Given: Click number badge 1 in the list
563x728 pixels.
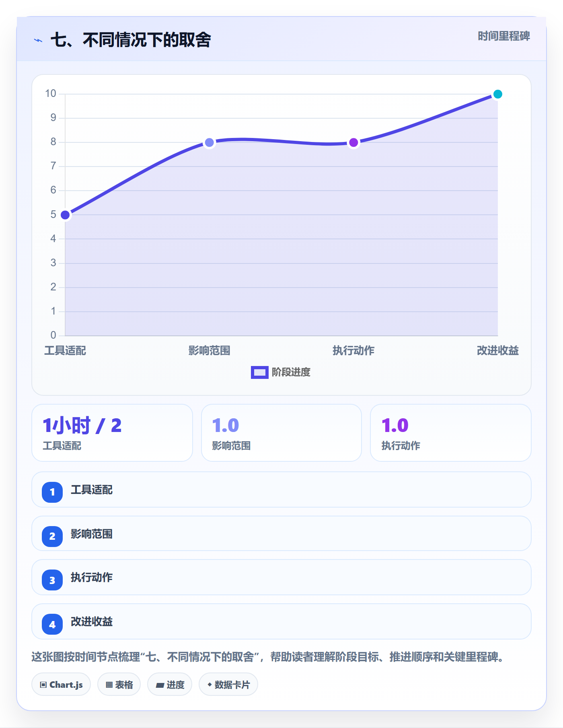Looking at the screenshot, I should tap(52, 492).
